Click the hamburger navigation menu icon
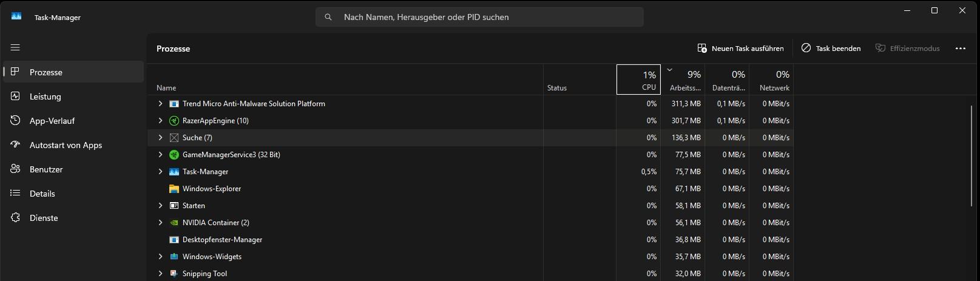The width and height of the screenshot is (980, 281). click(x=15, y=47)
